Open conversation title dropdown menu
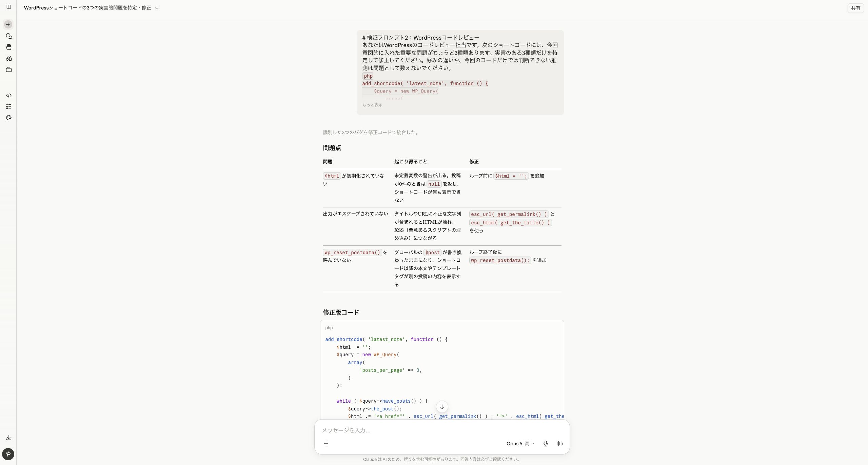 (157, 8)
